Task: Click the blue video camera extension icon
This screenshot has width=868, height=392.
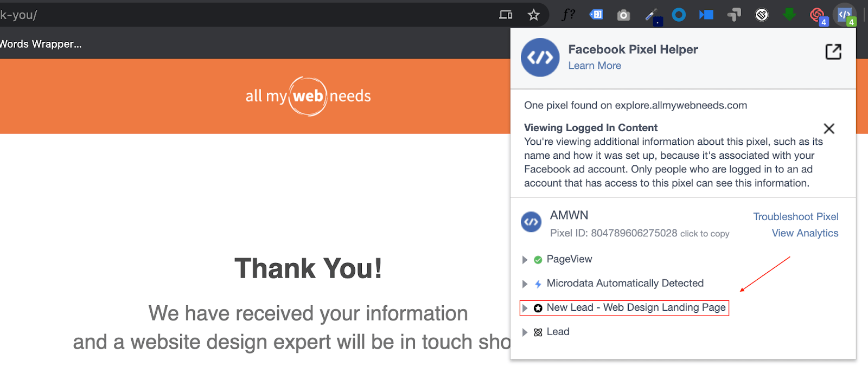Action: click(706, 15)
